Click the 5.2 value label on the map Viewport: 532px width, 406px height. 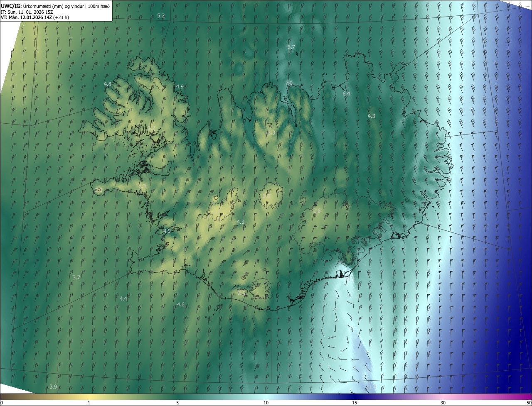point(161,15)
